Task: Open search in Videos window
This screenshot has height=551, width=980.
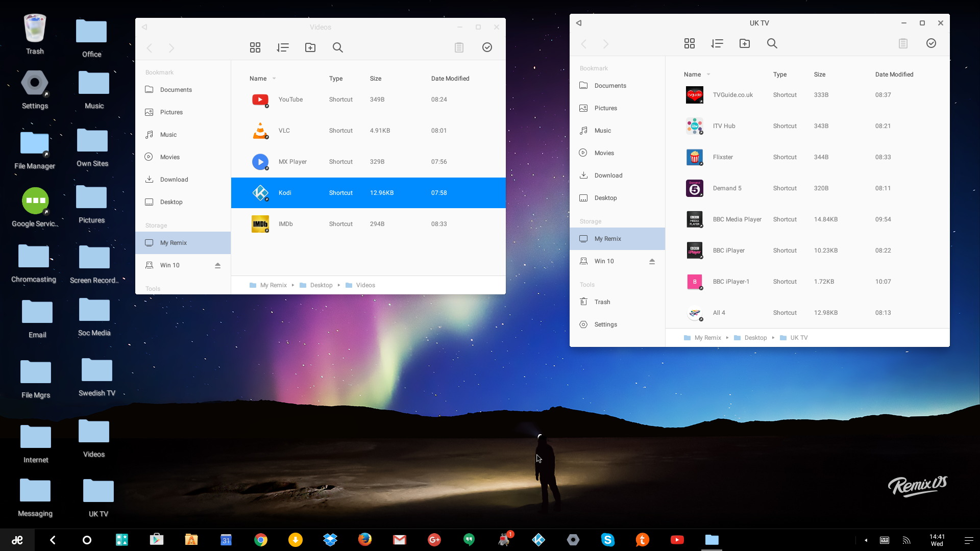Action: pyautogui.click(x=338, y=47)
